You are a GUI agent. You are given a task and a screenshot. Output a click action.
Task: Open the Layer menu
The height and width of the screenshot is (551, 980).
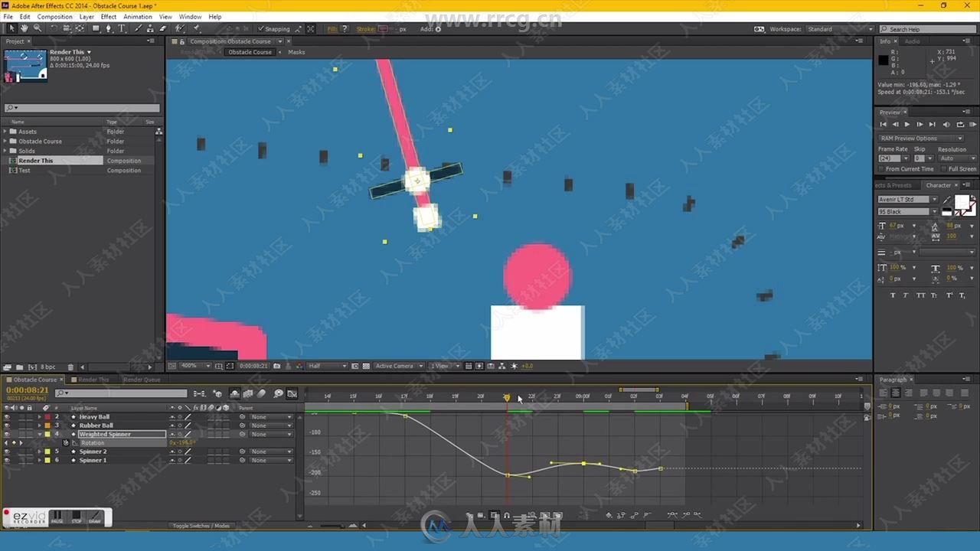click(87, 17)
